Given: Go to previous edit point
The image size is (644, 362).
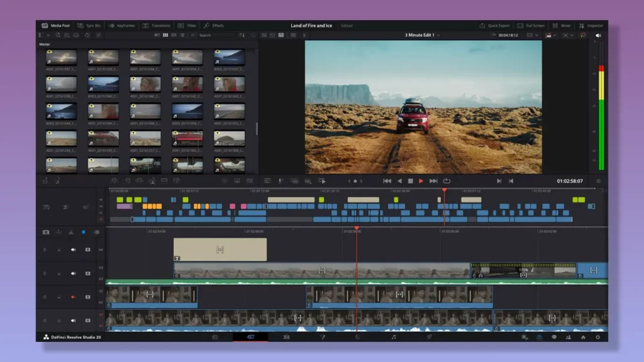Looking at the screenshot, I should (511, 181).
